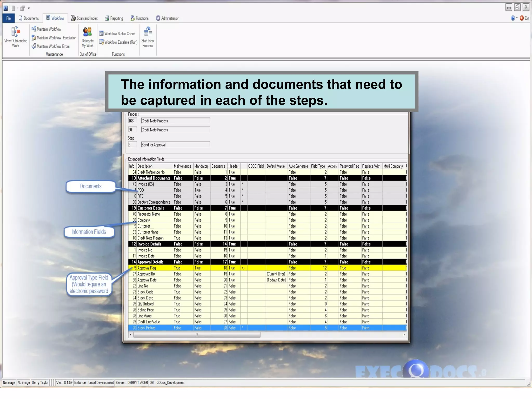Open View Outstanding Work
532x399 pixels.
[16, 37]
